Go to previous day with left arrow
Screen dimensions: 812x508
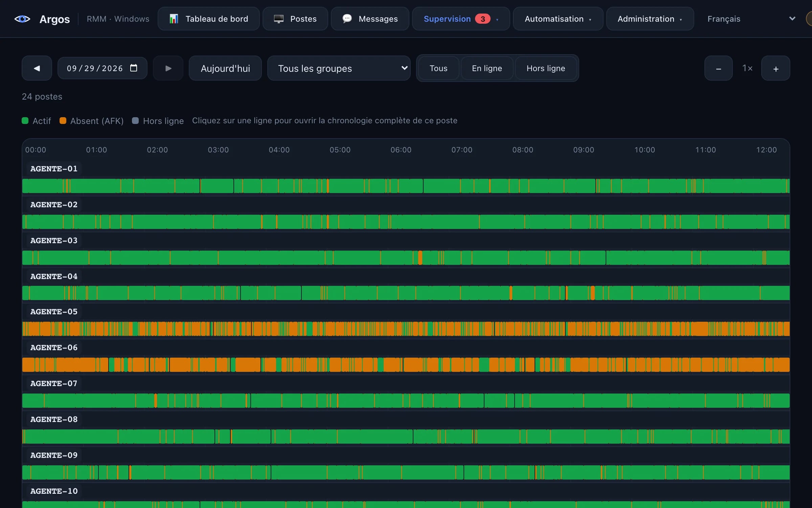click(37, 68)
